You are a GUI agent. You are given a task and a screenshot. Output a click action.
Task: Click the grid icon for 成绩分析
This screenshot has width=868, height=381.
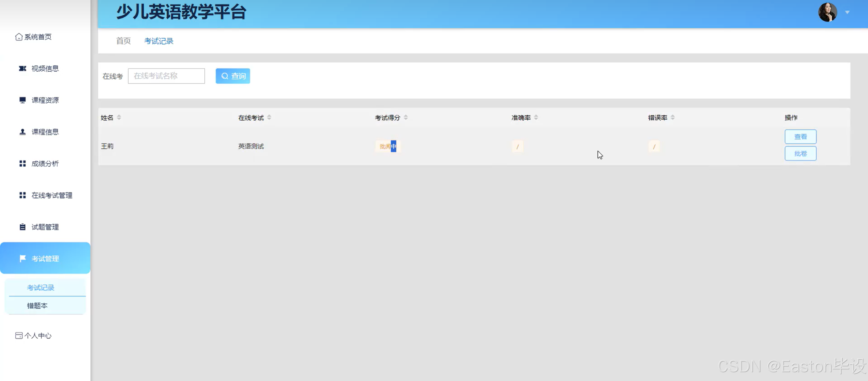pyautogui.click(x=23, y=163)
